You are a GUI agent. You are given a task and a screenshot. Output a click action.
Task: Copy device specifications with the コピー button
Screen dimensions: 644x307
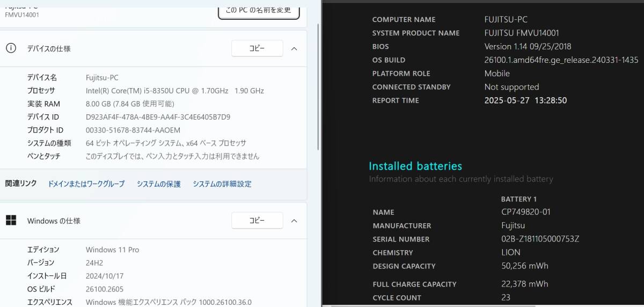click(257, 48)
